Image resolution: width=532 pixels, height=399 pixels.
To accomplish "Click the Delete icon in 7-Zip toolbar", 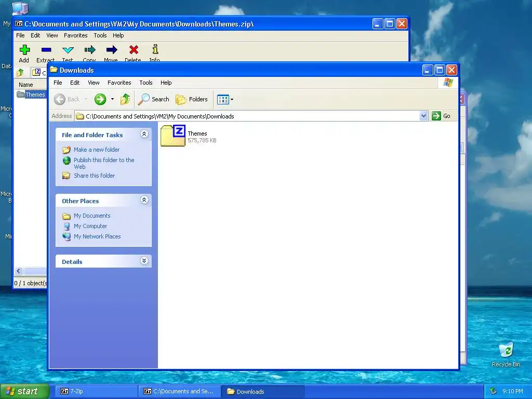I will pos(134,50).
